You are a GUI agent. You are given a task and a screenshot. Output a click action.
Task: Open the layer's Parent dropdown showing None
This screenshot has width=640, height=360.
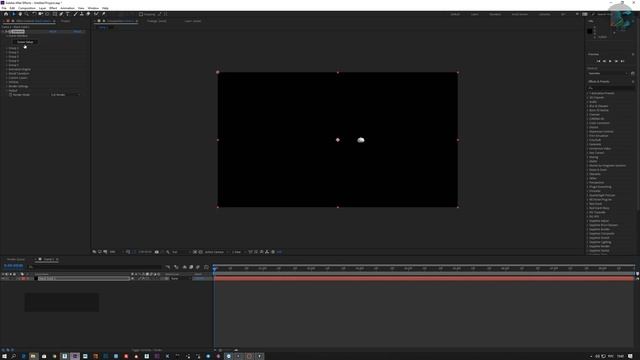pos(180,278)
